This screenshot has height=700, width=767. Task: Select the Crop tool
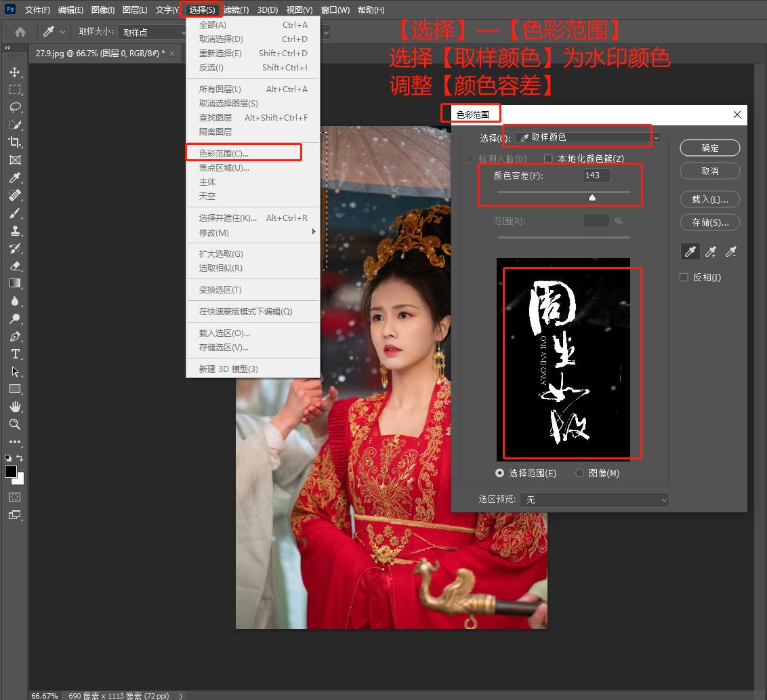coord(14,142)
